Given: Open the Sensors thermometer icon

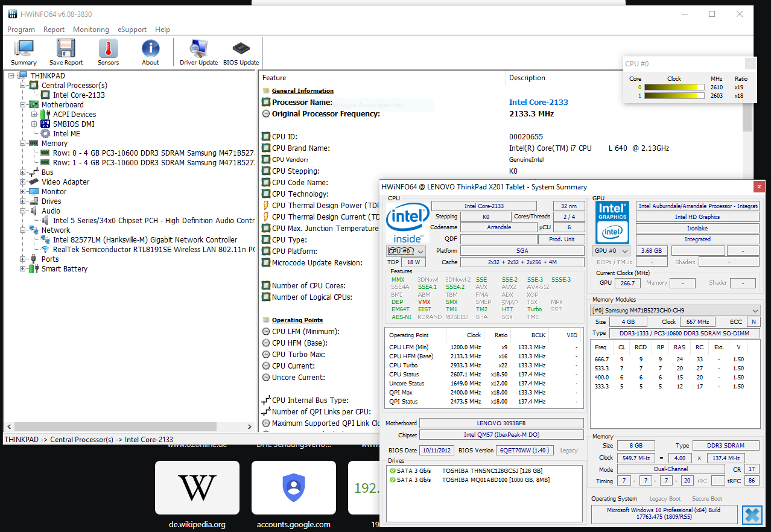Looking at the screenshot, I should pyautogui.click(x=108, y=49).
